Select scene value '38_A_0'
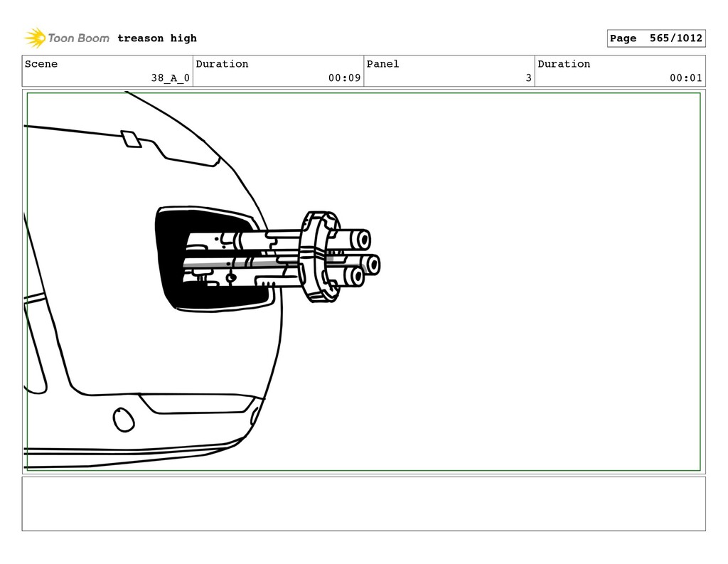Image resolution: width=728 pixels, height=564 pixels. coord(171,78)
